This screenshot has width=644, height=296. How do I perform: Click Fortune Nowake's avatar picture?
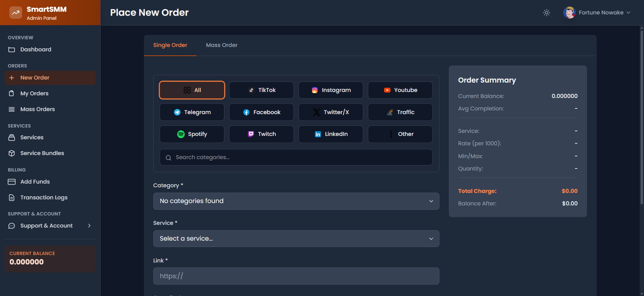tap(569, 13)
